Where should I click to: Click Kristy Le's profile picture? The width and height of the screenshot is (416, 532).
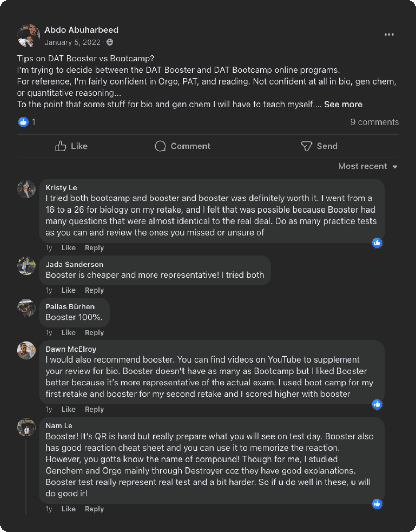click(x=26, y=189)
